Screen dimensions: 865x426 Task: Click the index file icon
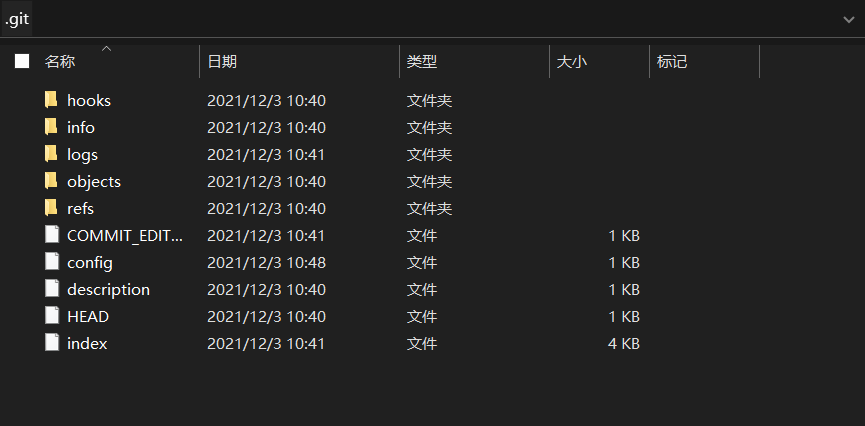[x=52, y=343]
